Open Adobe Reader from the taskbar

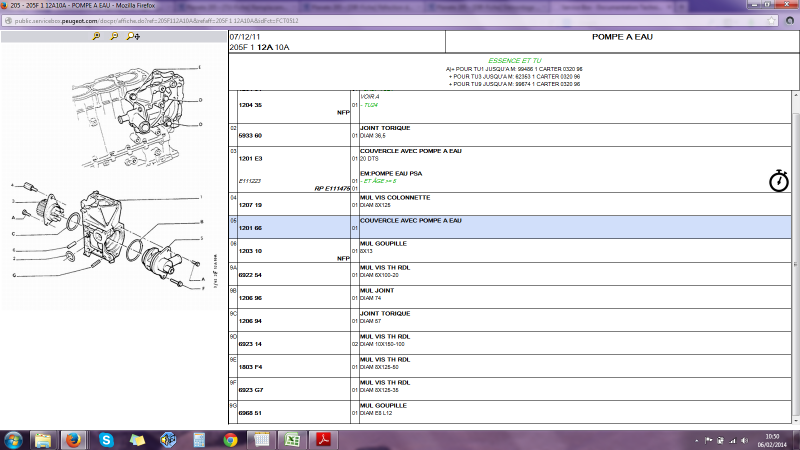click(x=323, y=440)
